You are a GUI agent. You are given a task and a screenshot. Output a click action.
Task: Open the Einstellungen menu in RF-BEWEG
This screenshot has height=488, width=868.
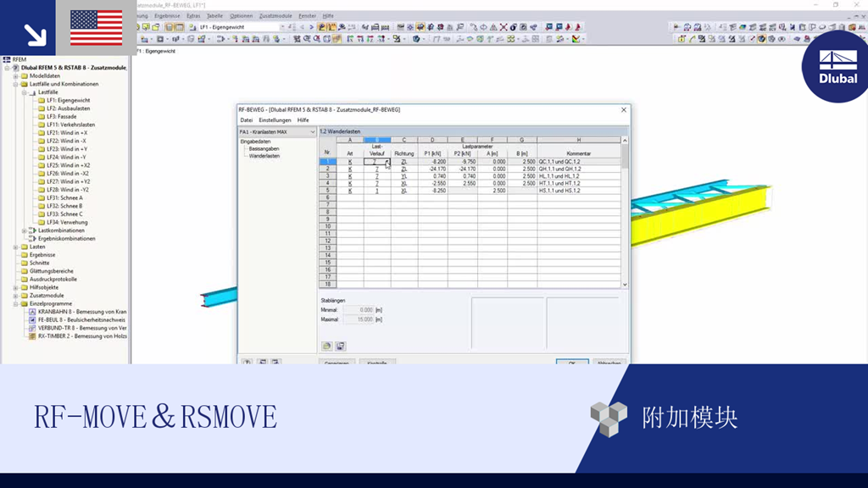[x=275, y=120]
